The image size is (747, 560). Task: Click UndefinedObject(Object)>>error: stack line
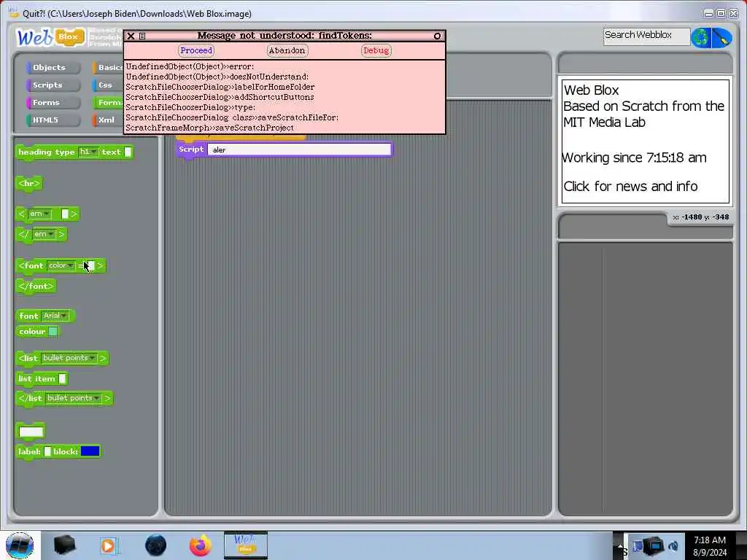click(190, 66)
